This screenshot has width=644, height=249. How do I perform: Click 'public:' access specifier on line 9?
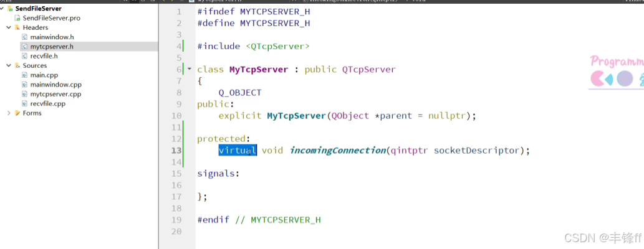coord(216,104)
